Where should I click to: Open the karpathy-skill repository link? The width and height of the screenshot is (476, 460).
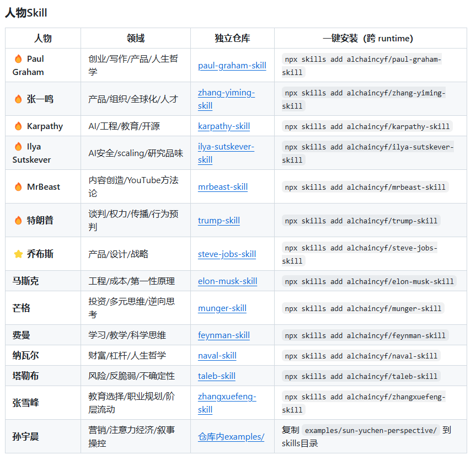tap(224, 126)
